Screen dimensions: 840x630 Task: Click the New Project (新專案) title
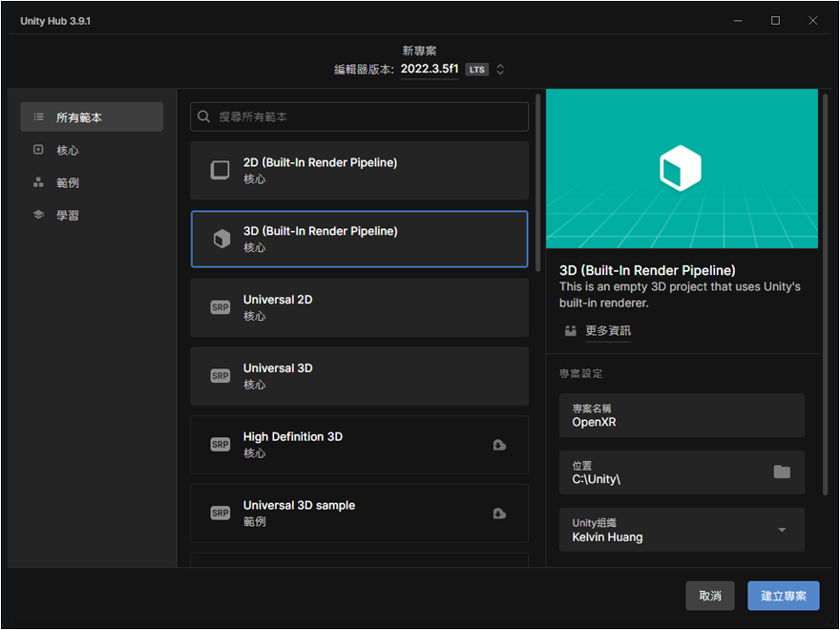click(419, 51)
